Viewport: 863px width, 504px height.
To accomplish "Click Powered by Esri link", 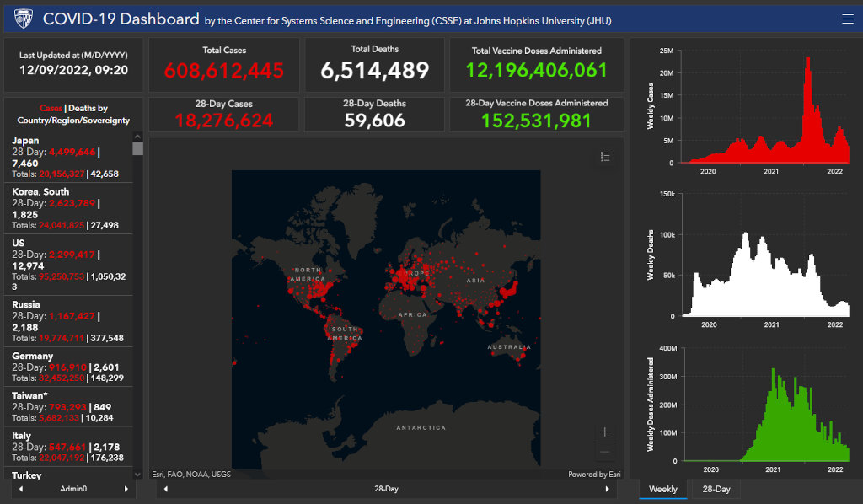I will (x=594, y=474).
